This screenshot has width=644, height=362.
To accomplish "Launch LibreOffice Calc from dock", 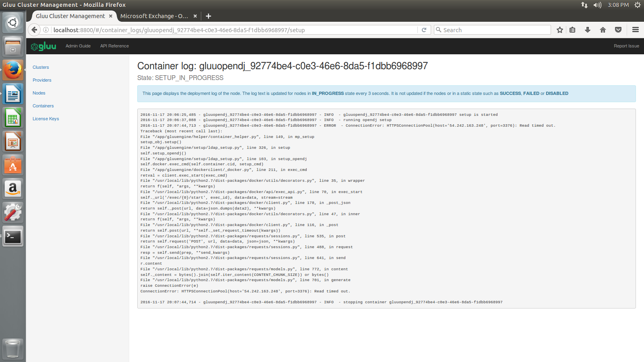I will 13,117.
